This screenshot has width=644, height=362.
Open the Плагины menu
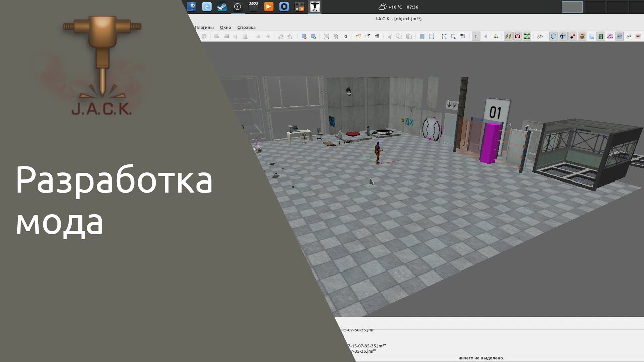pos(204,27)
